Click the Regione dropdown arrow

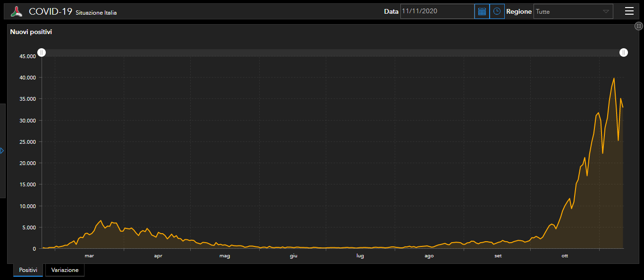(x=606, y=11)
